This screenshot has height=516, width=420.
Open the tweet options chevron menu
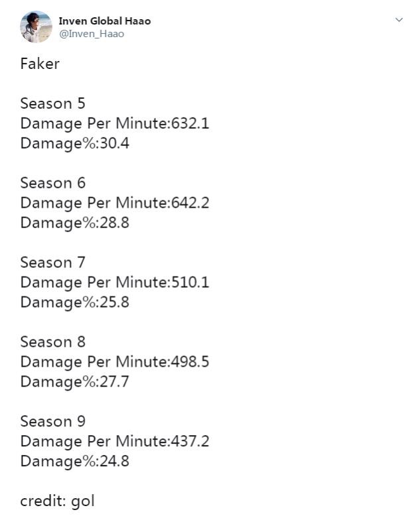(x=399, y=20)
